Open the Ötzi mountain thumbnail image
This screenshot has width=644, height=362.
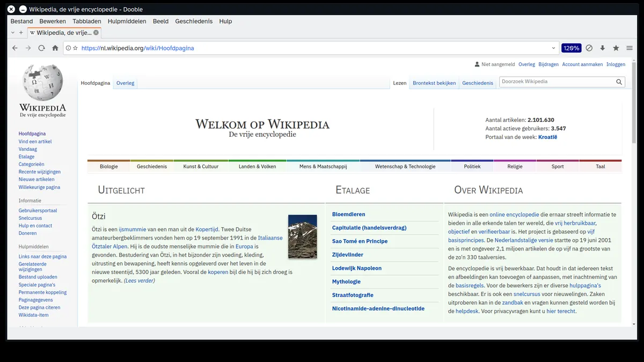pyautogui.click(x=303, y=237)
